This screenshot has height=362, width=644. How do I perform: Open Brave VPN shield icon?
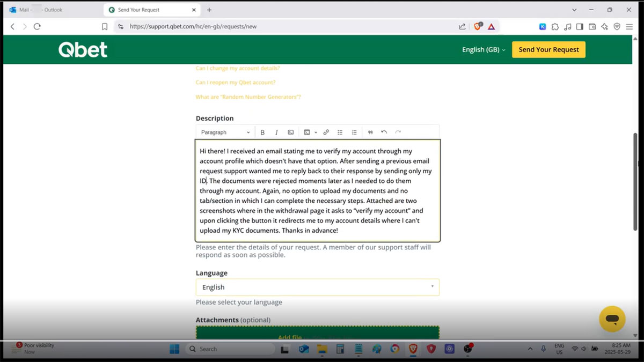(x=617, y=26)
